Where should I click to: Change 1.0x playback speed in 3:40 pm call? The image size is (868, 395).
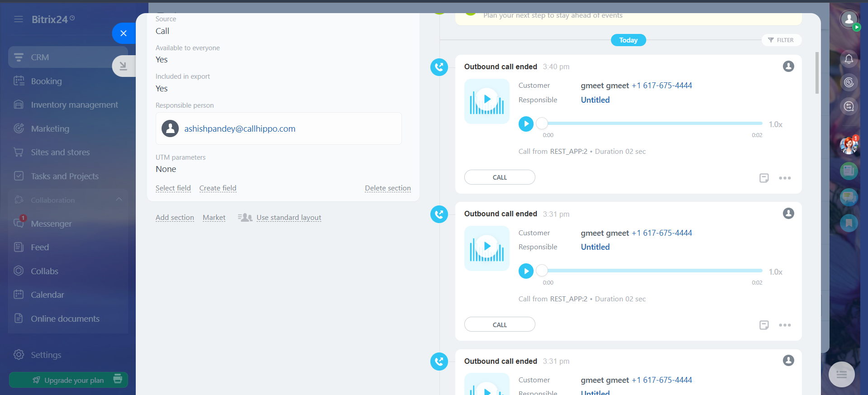pyautogui.click(x=776, y=124)
